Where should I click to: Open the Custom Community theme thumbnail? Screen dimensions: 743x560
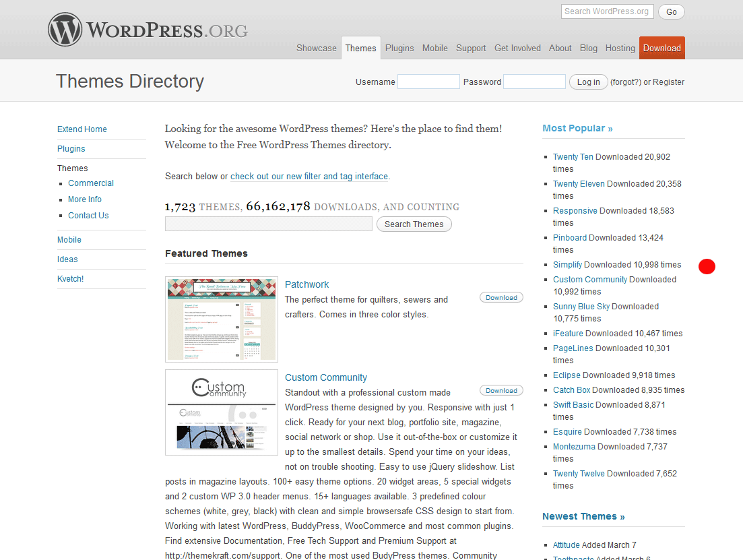point(222,412)
